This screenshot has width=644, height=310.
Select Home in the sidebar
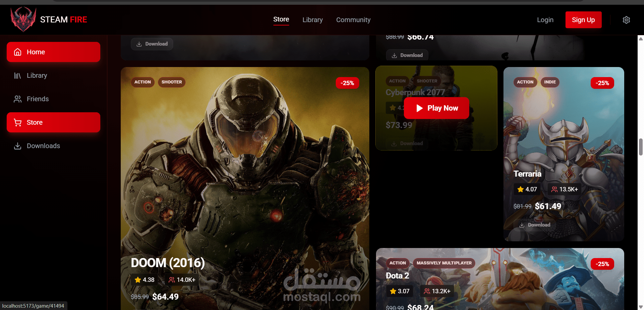tap(53, 52)
